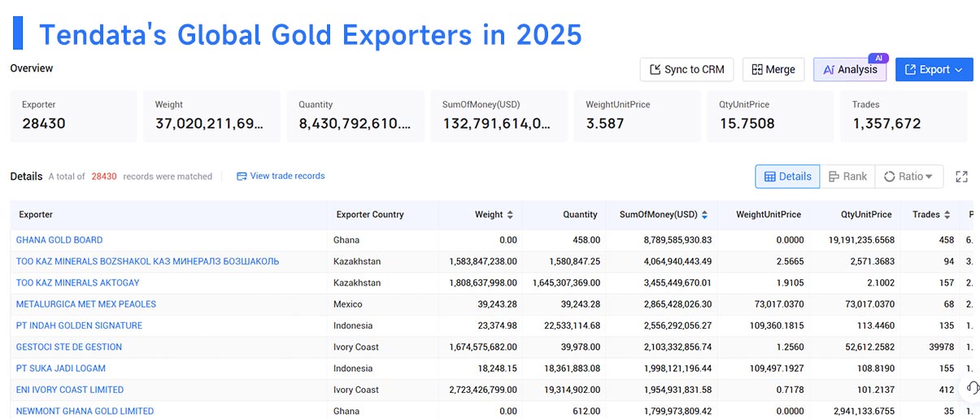Click the 2,941,133.6755 QtyUnitPrice value
The height and width of the screenshot is (419, 980).
coord(865,411)
